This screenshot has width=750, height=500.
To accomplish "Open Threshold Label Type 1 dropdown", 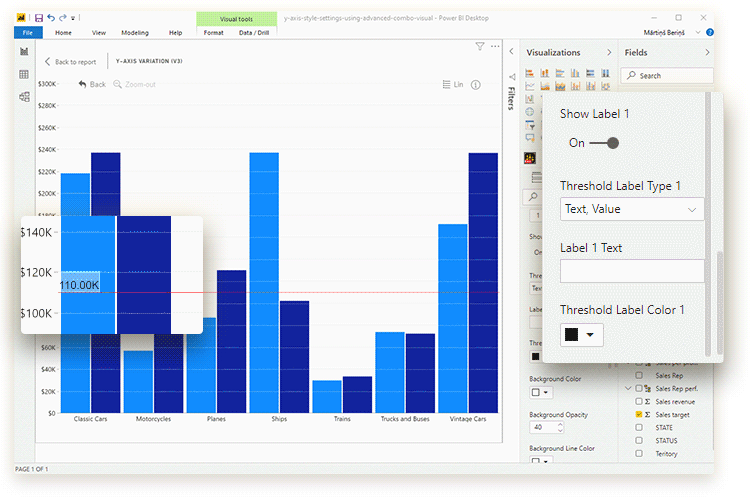I will pyautogui.click(x=632, y=209).
